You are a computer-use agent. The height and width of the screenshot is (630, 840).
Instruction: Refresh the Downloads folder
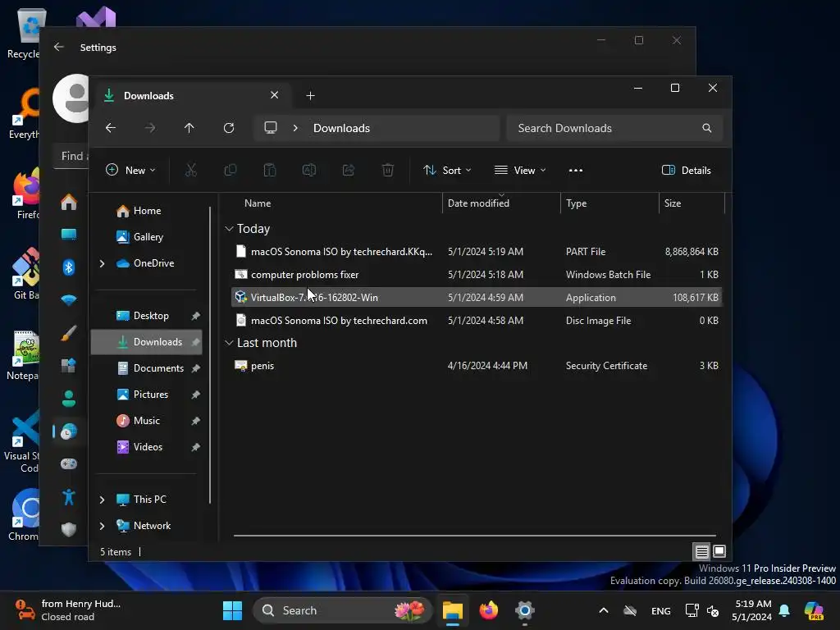click(229, 128)
